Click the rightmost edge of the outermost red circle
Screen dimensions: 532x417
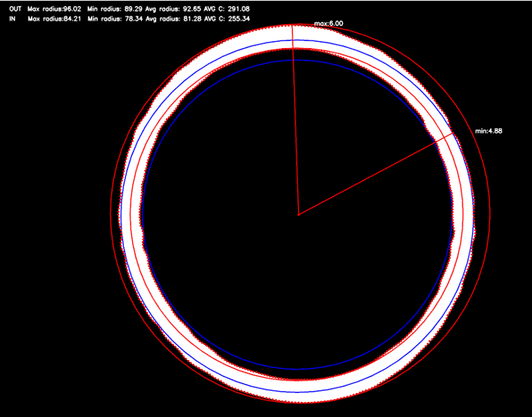tap(489, 215)
